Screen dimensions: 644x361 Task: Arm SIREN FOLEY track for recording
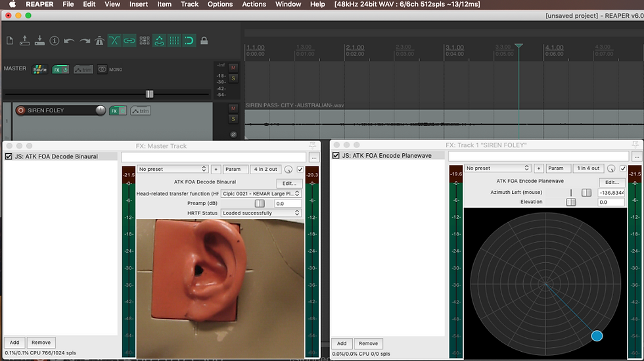(x=20, y=110)
